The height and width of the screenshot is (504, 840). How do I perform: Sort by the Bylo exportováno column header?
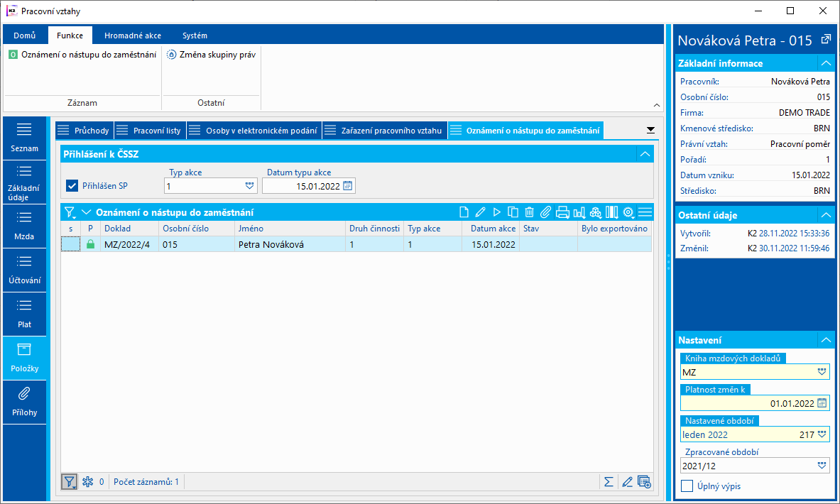(614, 228)
